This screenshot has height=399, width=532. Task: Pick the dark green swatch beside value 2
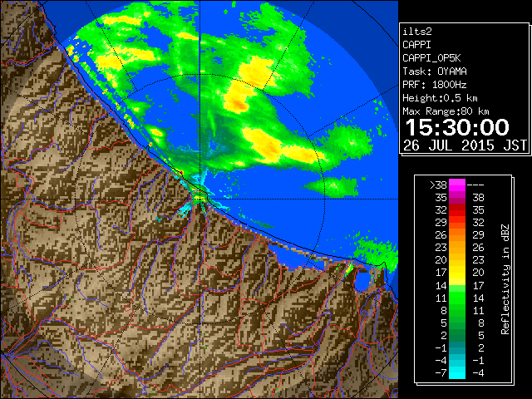point(457,335)
